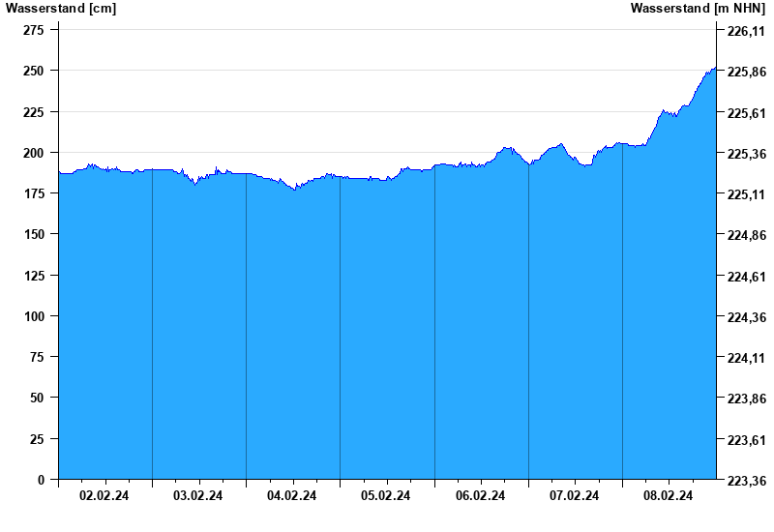
Task: Select the 250 label on left axis
Action: [x=34, y=71]
